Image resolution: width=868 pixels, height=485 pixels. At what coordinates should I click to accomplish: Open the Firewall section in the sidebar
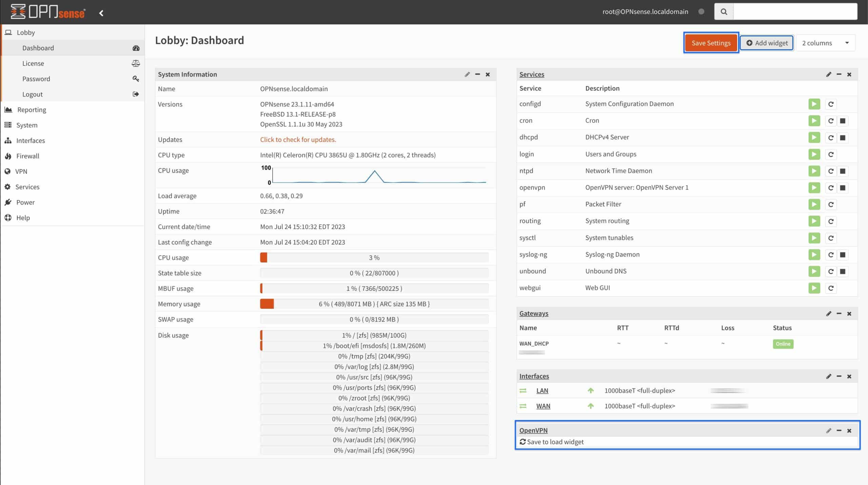[x=28, y=156]
